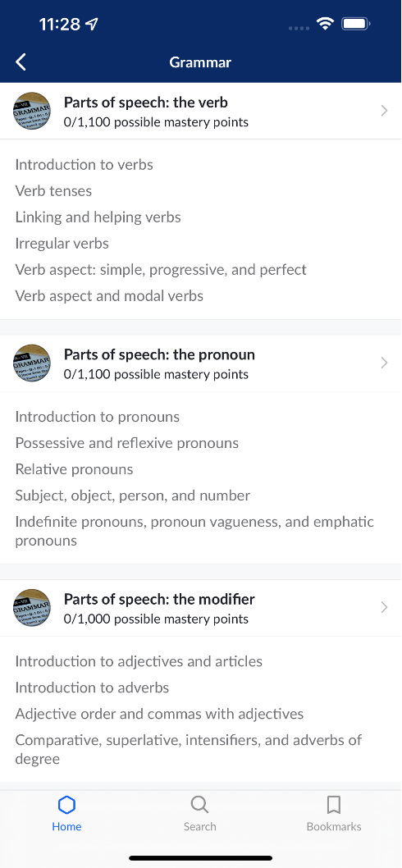Open Verb tenses lesson
The width and height of the screenshot is (402, 868).
point(53,191)
